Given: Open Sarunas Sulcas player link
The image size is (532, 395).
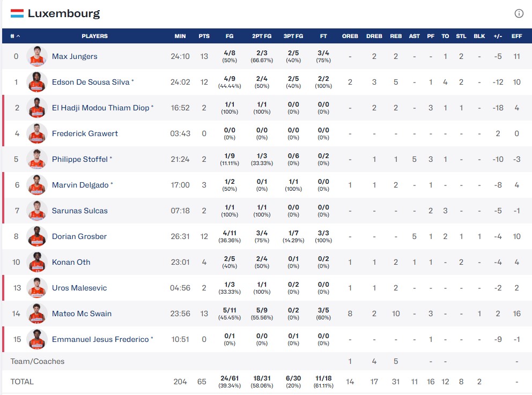Looking at the screenshot, I should (x=80, y=211).
